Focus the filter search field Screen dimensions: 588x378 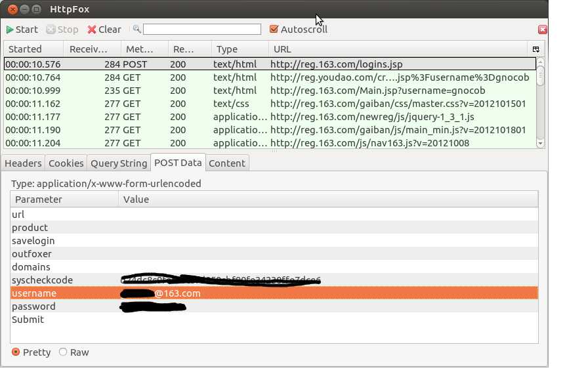(202, 30)
